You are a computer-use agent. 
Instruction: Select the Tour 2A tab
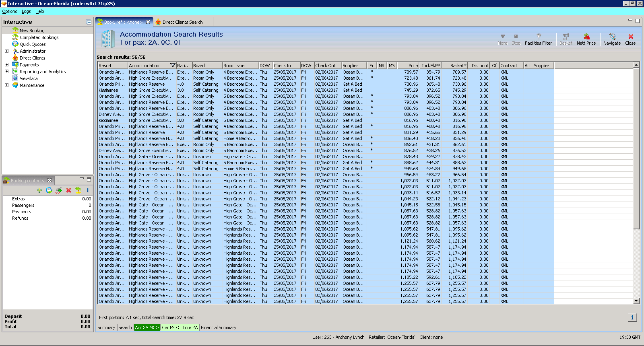190,327
